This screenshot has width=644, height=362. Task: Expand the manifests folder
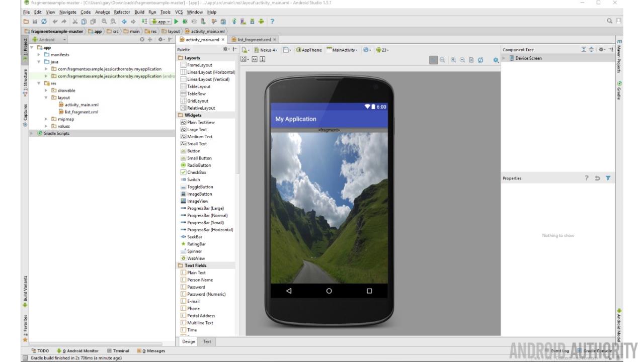pos(39,54)
